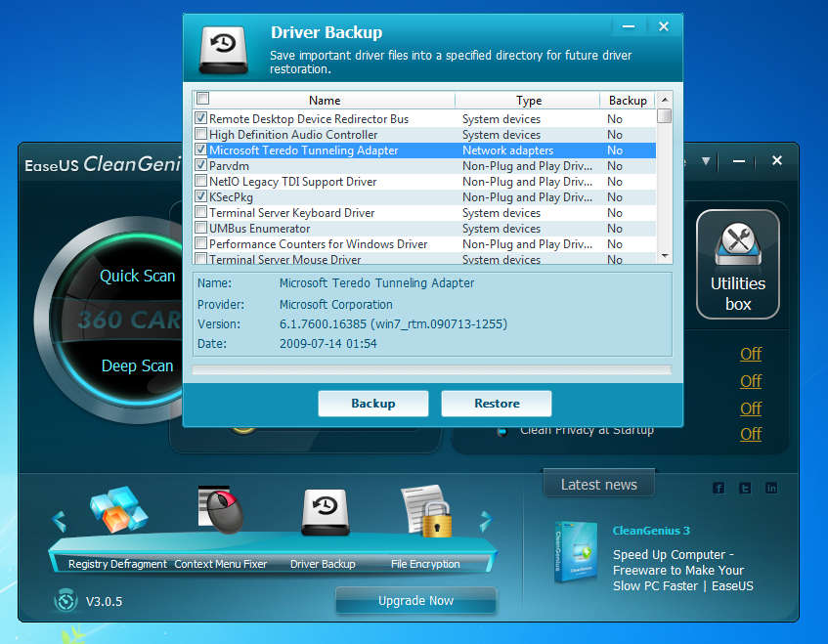Check High Definition Audio Controller driver

point(200,134)
